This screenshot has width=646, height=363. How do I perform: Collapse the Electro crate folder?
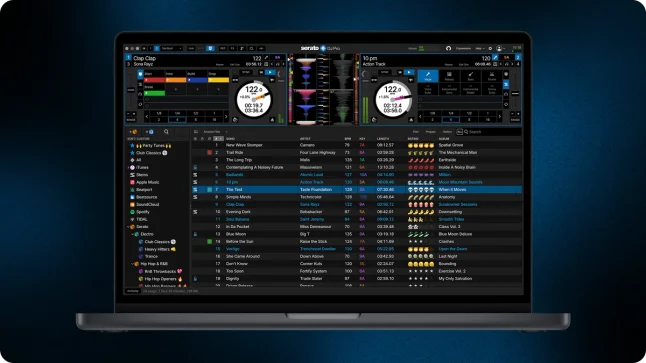[133, 234]
